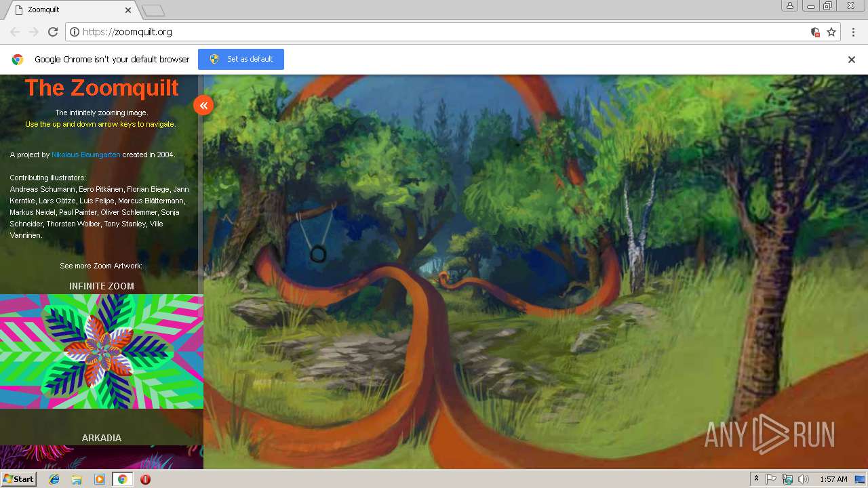Viewport: 868px width, 488px height.
Task: Switch to Chrome in the taskbar
Action: tap(122, 479)
